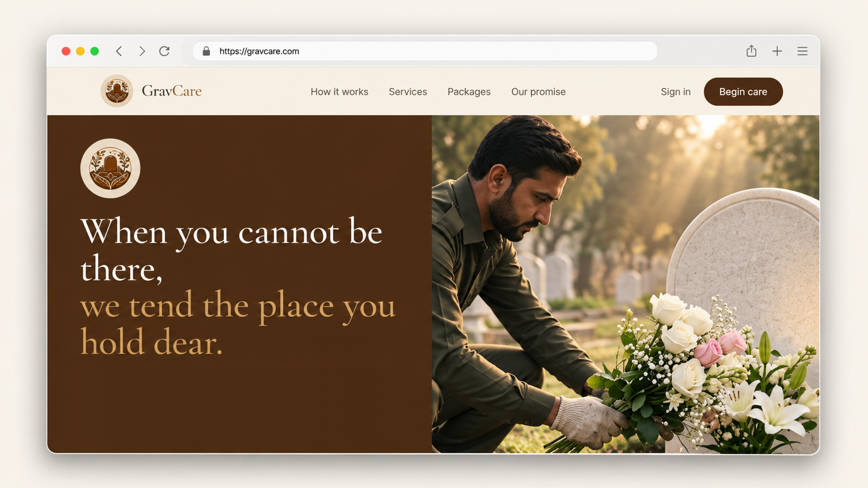Image resolution: width=868 pixels, height=488 pixels.
Task: Go forward with the browser forward arrow
Action: (142, 51)
